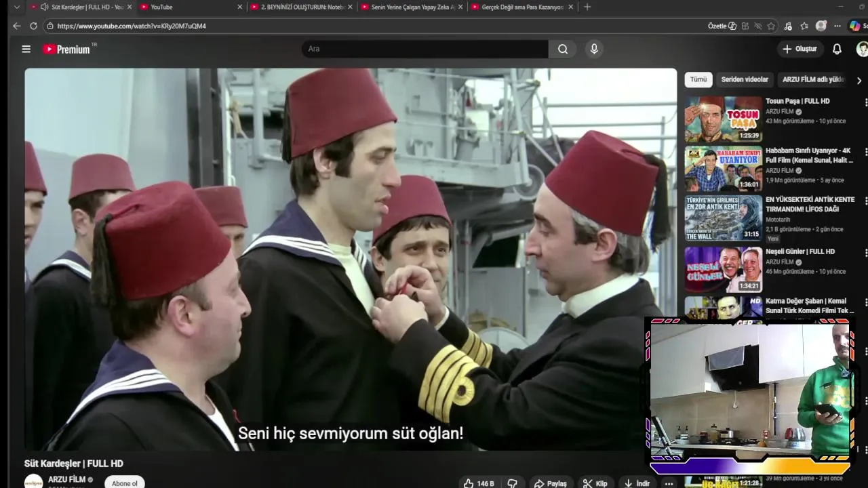This screenshot has width=868, height=488.
Task: Add page to favorites with star icon
Action: tap(771, 26)
